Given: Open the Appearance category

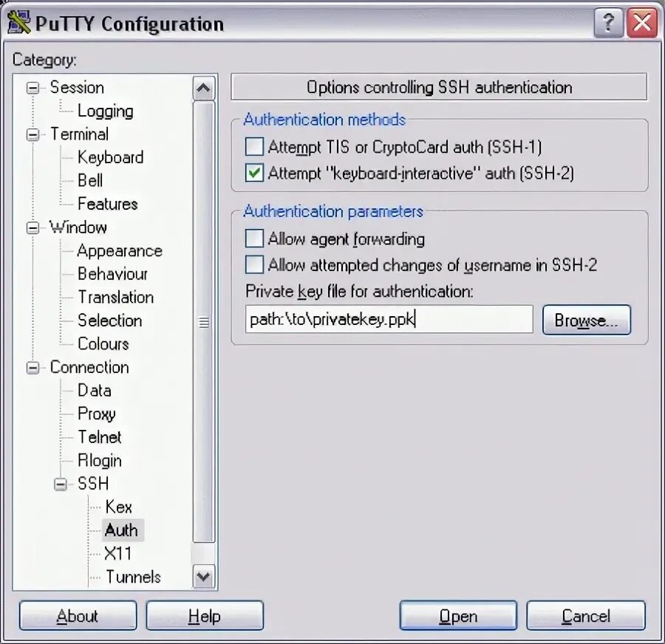Looking at the screenshot, I should click(x=120, y=250).
